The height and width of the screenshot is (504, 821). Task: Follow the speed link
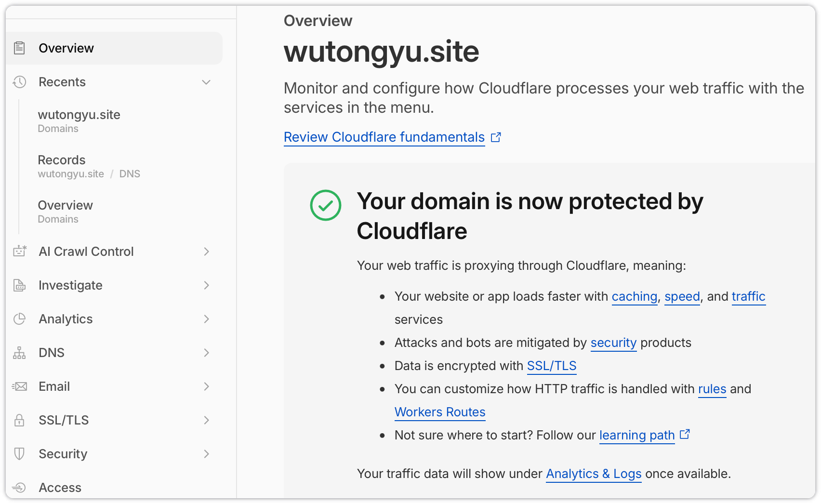point(682,296)
